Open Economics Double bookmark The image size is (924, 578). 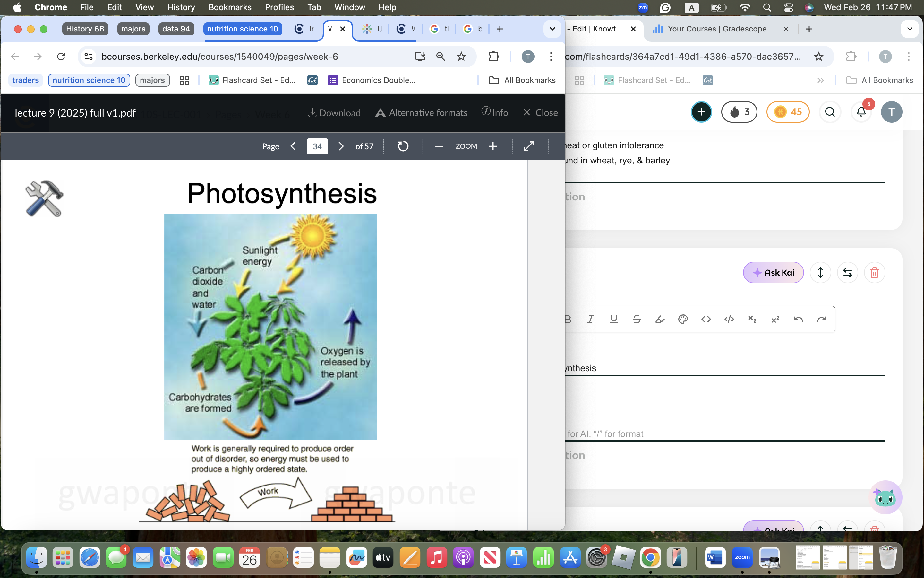coord(372,80)
